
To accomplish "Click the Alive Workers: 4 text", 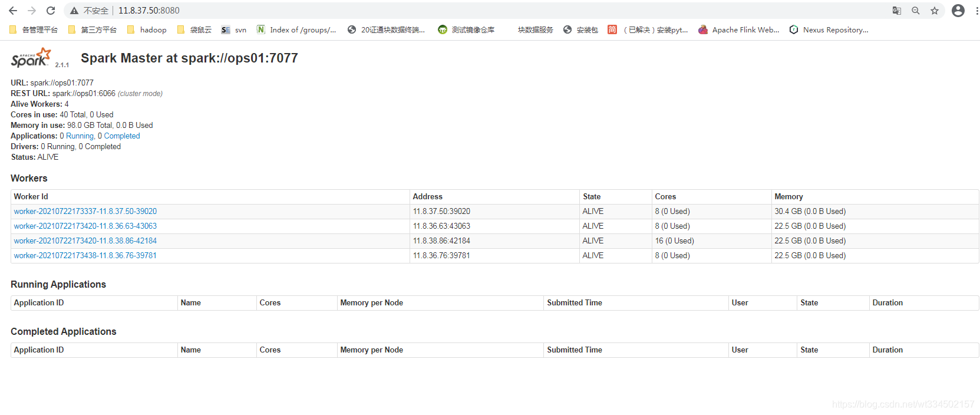I will coord(39,104).
